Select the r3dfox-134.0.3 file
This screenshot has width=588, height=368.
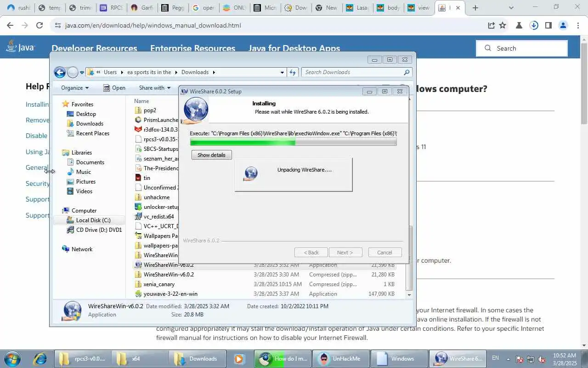click(x=161, y=130)
